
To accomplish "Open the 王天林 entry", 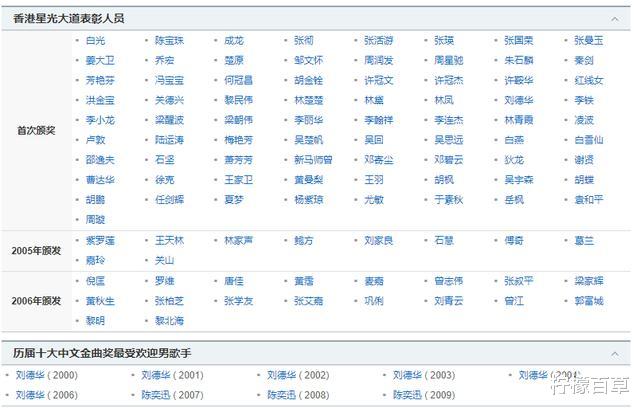I will [x=169, y=241].
